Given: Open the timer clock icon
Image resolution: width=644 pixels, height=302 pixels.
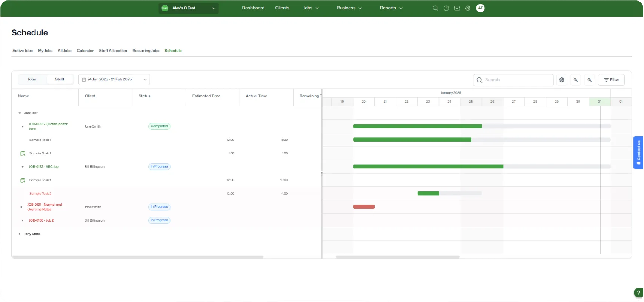Looking at the screenshot, I should point(446,8).
